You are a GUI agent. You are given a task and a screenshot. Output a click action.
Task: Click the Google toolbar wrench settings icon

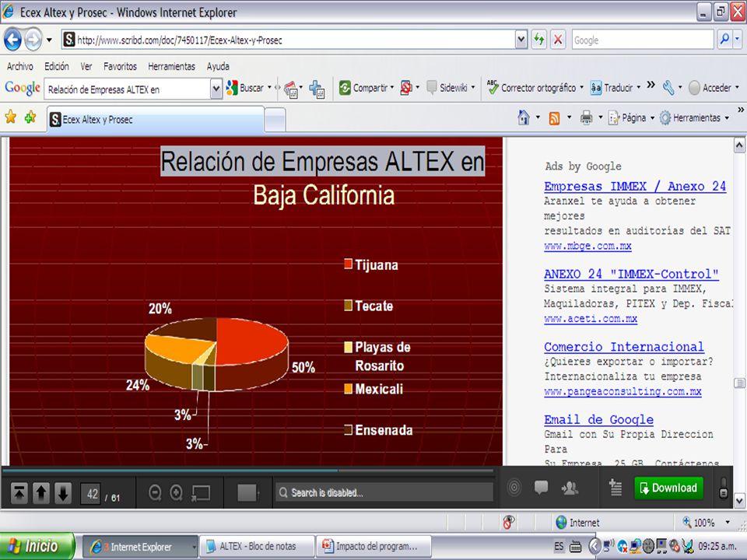pos(668,88)
